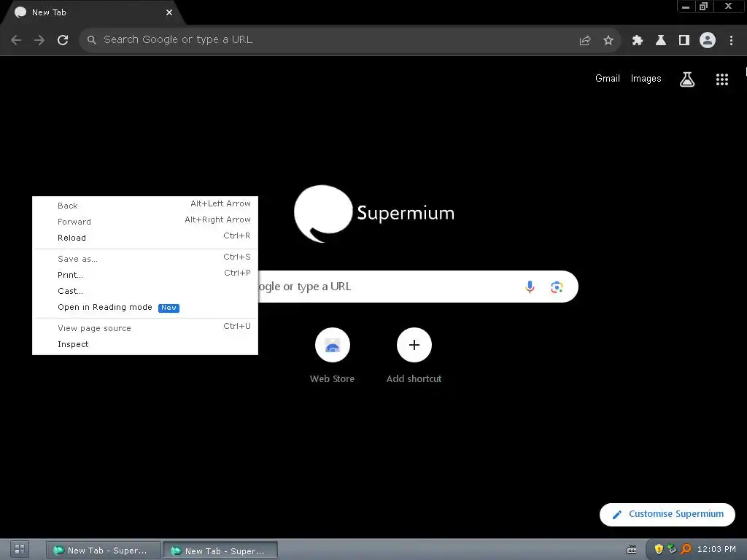Minimize the browser window
The height and width of the screenshot is (560, 747).
(686, 7)
